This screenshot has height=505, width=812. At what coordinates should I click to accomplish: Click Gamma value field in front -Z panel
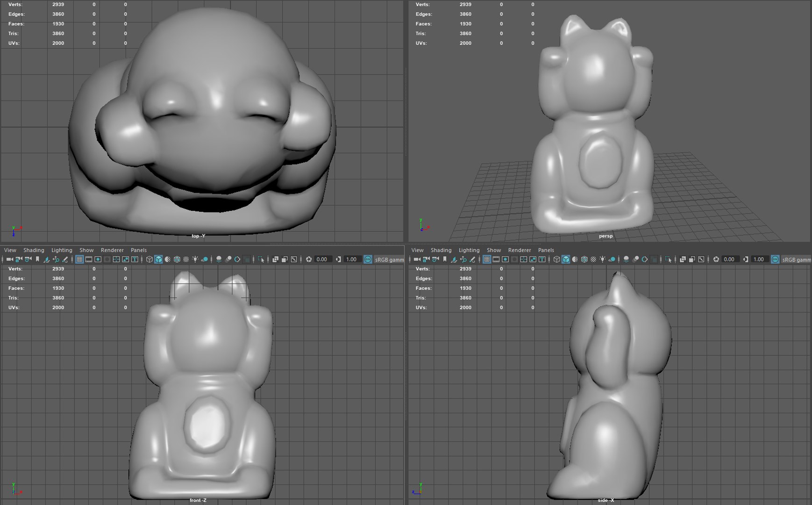353,260
